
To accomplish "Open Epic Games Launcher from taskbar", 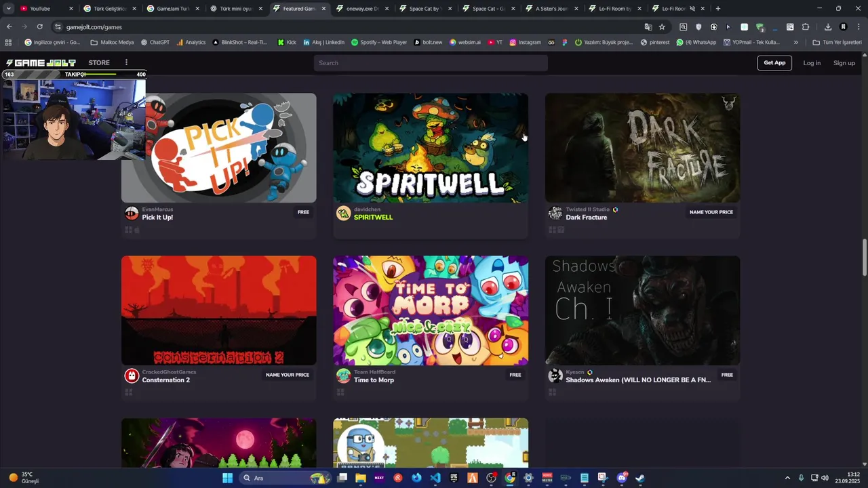I will 454,478.
